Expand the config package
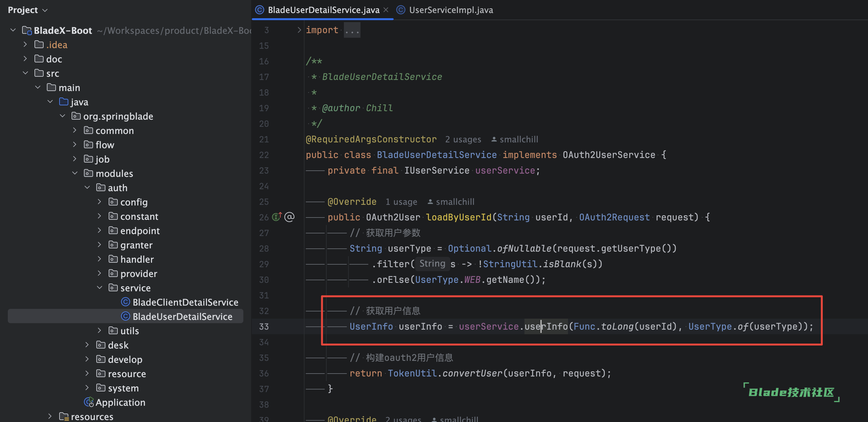Image resolution: width=868 pixels, height=422 pixels. coord(100,202)
